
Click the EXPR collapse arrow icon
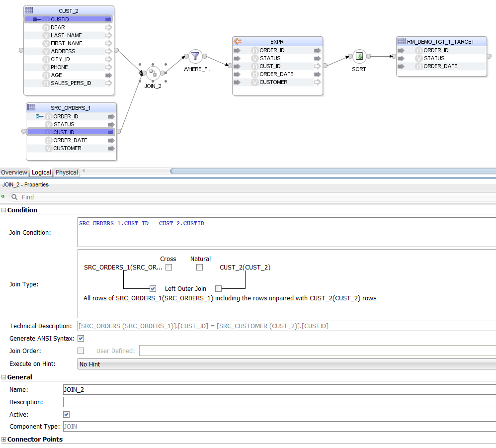click(x=238, y=41)
